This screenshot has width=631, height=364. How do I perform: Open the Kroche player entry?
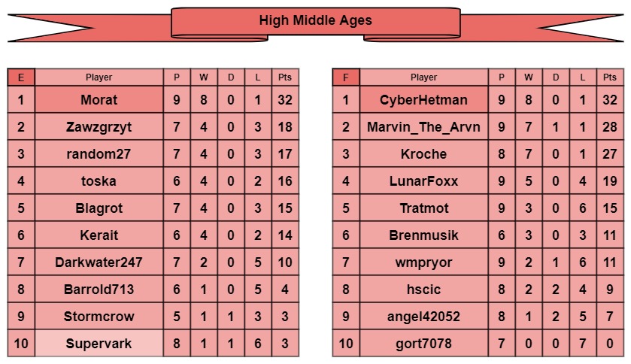tap(423, 154)
